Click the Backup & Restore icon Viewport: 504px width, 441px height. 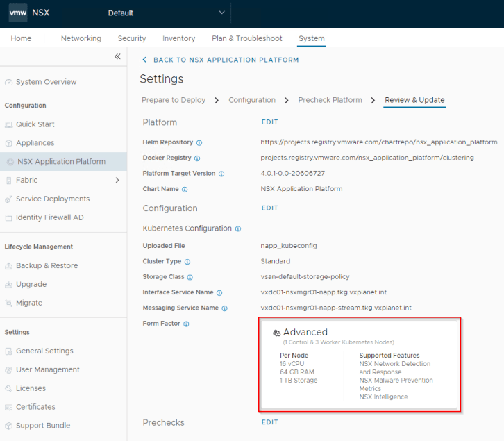pyautogui.click(x=9, y=266)
